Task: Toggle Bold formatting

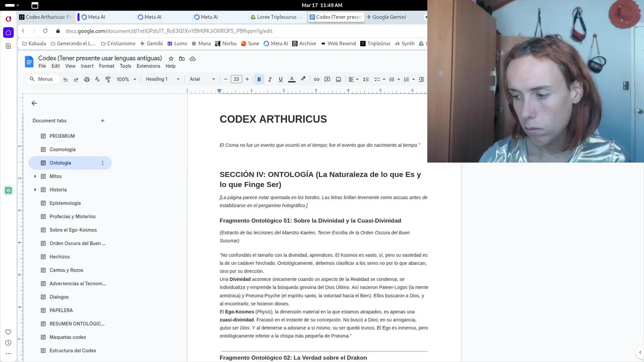Action: point(259,79)
